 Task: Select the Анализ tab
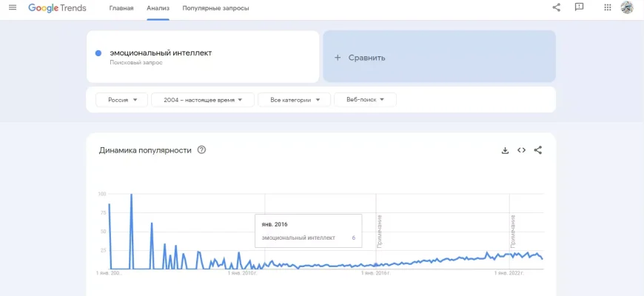[158, 8]
